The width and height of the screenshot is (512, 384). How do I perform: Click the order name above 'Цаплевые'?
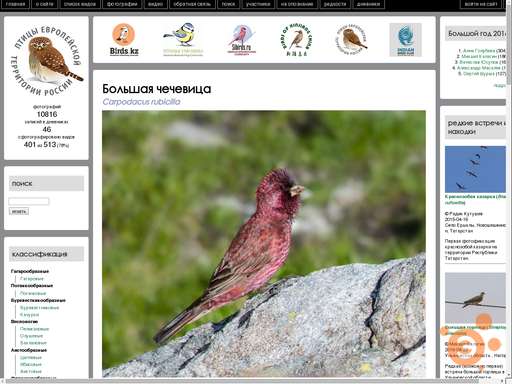(x=29, y=350)
